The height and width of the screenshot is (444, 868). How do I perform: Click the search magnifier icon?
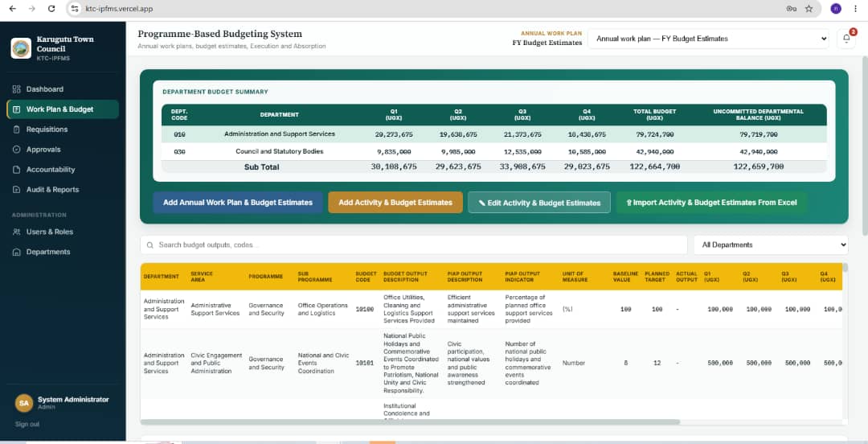[x=150, y=245]
